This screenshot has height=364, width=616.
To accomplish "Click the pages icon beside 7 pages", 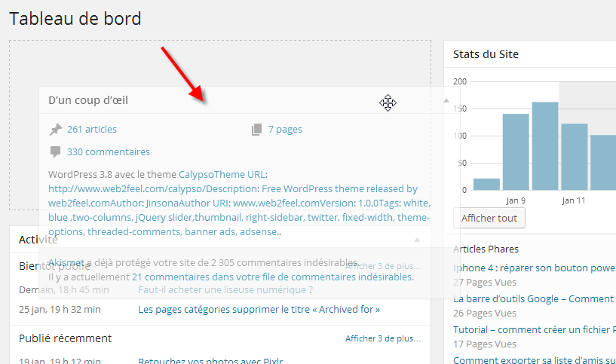I will pos(256,130).
